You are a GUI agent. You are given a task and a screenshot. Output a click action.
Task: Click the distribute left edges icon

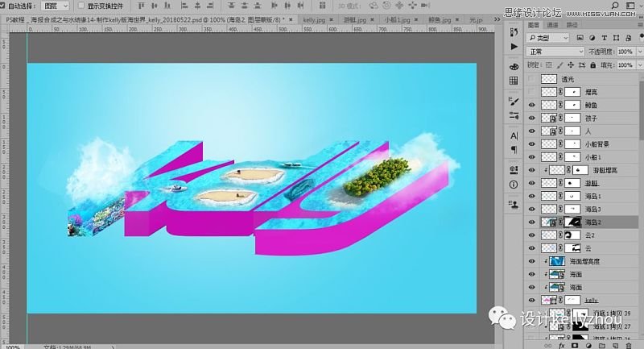tap(275, 6)
